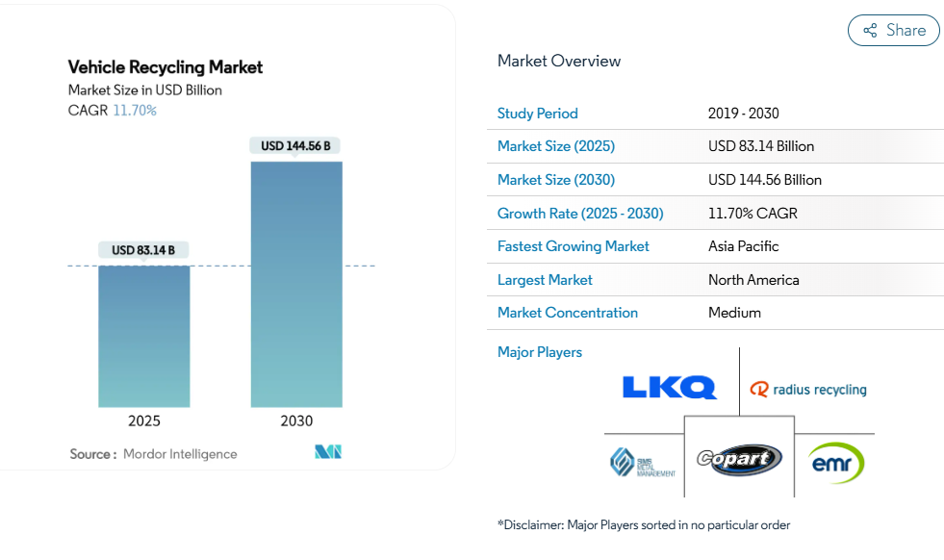Screen dimensions: 944x560
Task: Click the LKQ company logo
Action: (669, 388)
